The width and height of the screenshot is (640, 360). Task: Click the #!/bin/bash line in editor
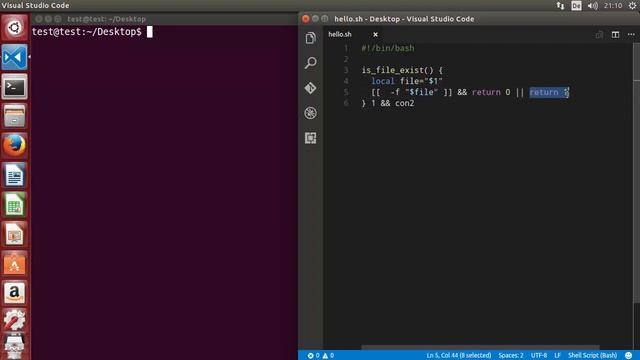(387, 48)
